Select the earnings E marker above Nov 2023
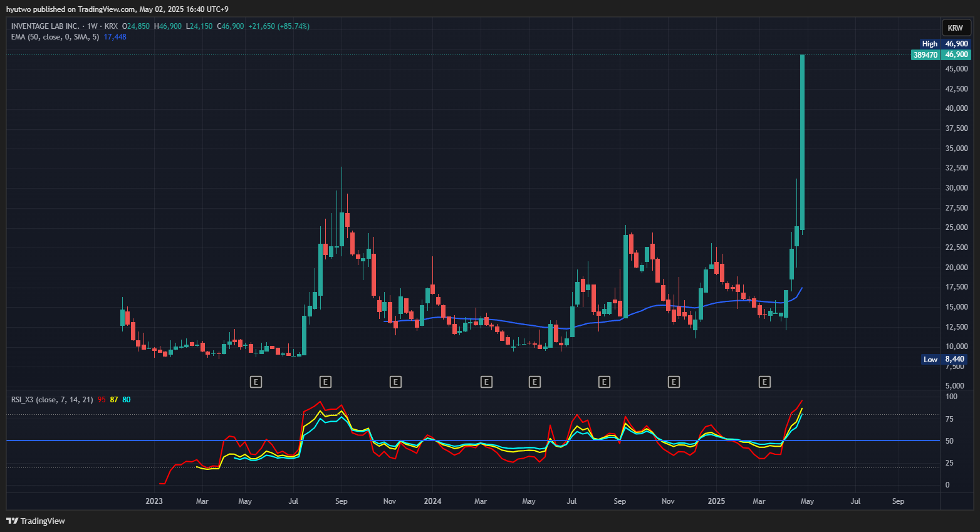The image size is (980, 532). 395,382
